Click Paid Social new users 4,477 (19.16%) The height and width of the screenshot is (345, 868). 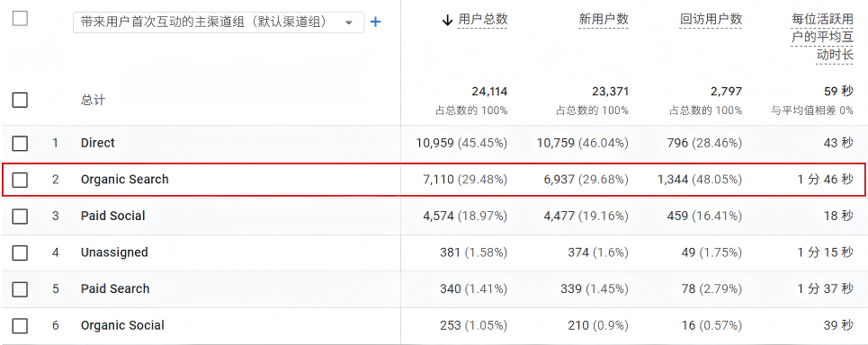coord(586,217)
